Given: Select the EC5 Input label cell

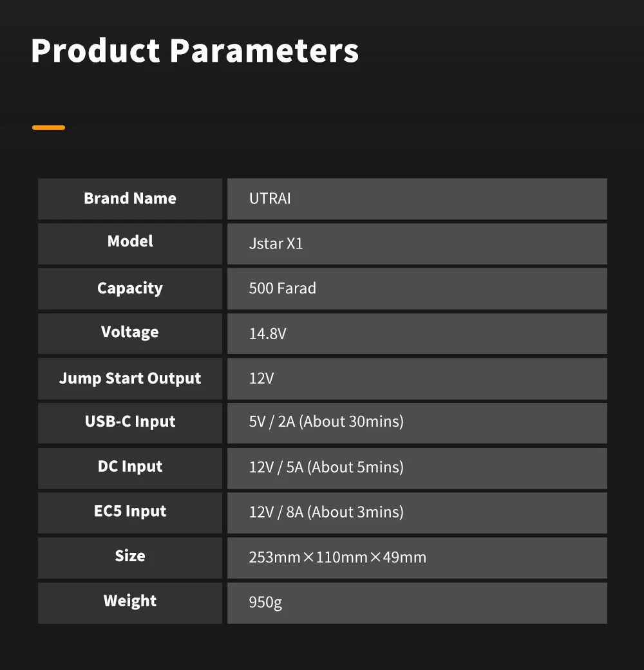Looking at the screenshot, I should tap(130, 512).
